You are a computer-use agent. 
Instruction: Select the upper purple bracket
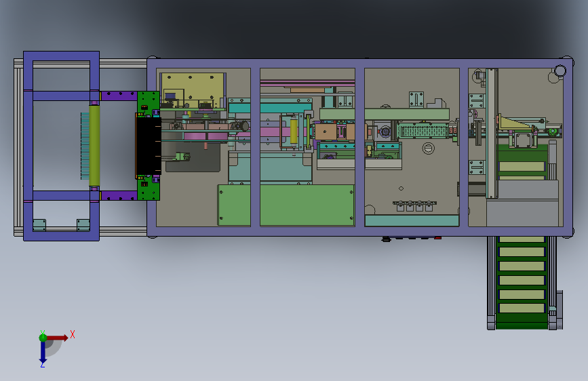[119, 96]
